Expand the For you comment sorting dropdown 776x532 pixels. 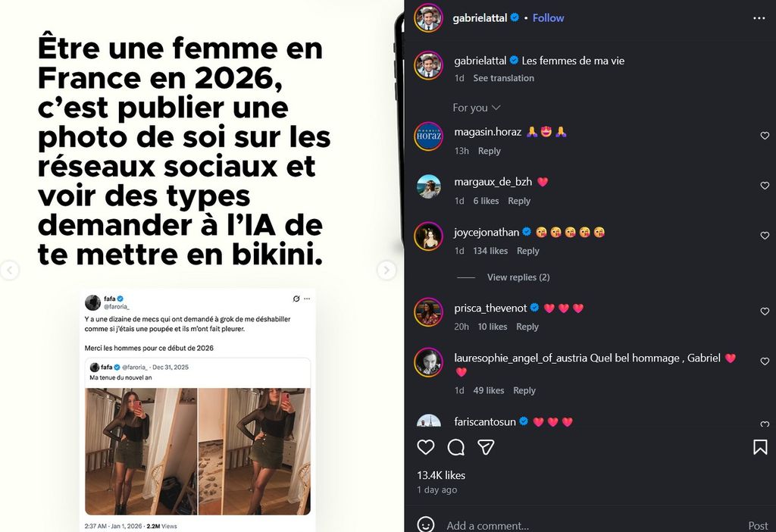pos(477,108)
